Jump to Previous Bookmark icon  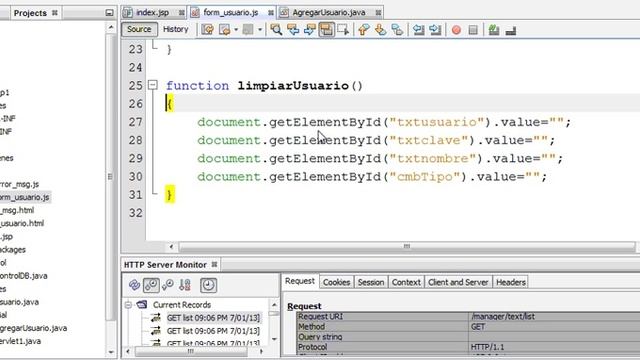364,30
